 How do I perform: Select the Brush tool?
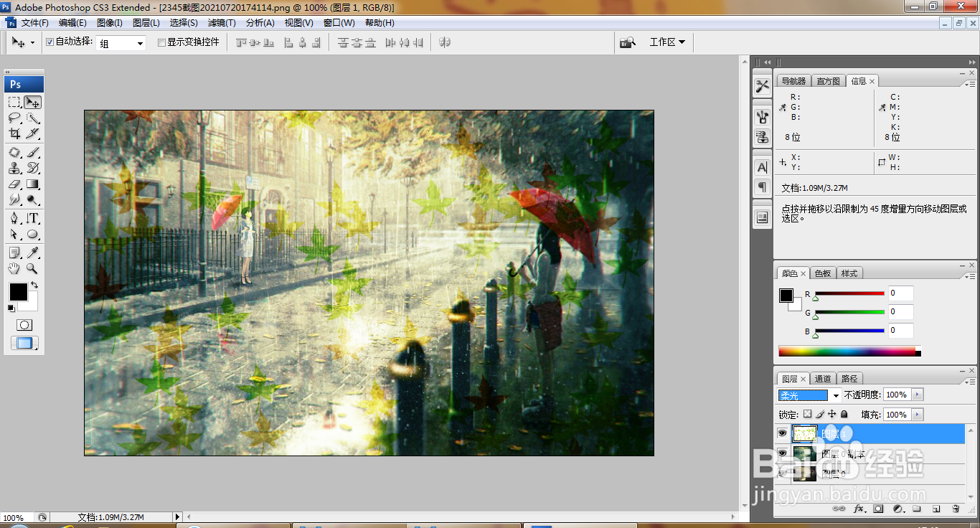[33, 152]
